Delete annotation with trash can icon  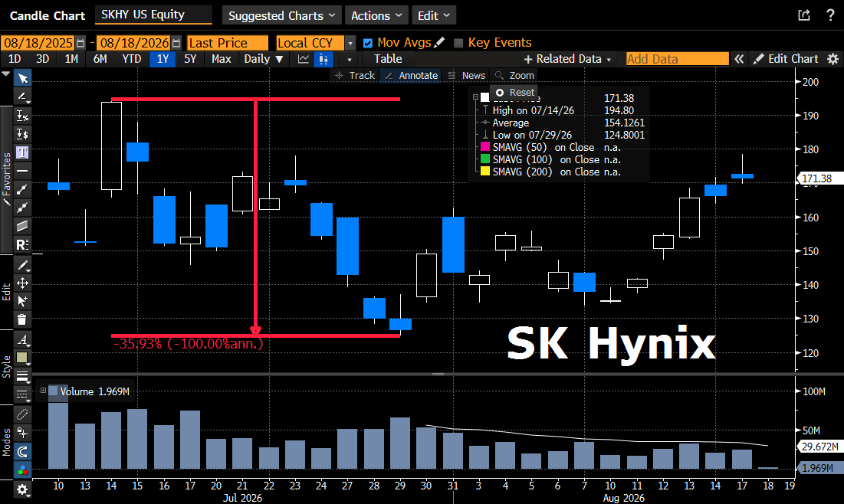22,319
